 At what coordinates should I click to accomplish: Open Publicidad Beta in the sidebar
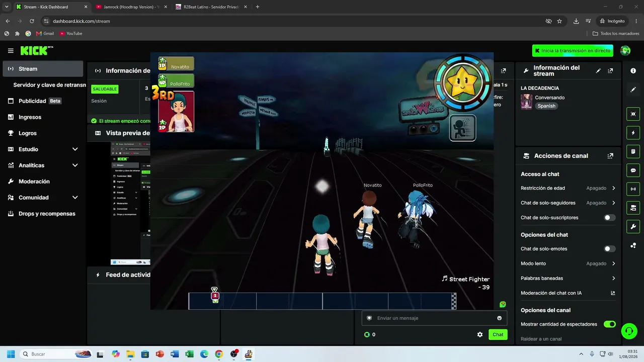tap(43, 101)
